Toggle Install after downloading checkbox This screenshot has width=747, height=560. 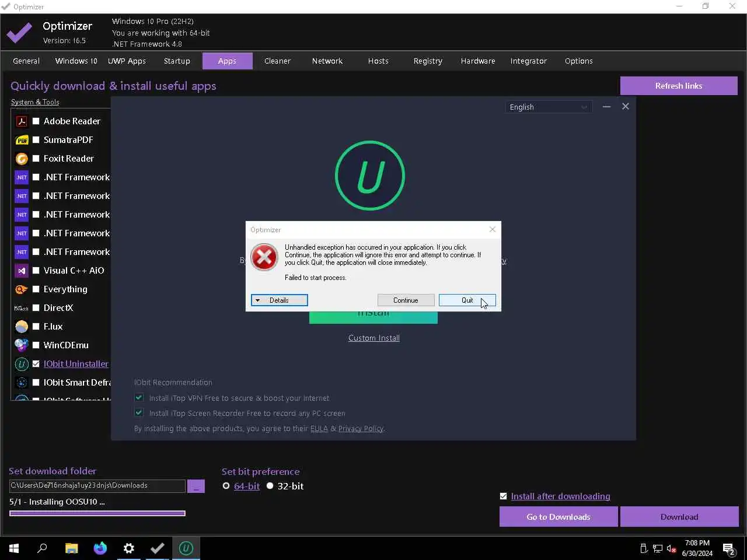pyautogui.click(x=504, y=496)
